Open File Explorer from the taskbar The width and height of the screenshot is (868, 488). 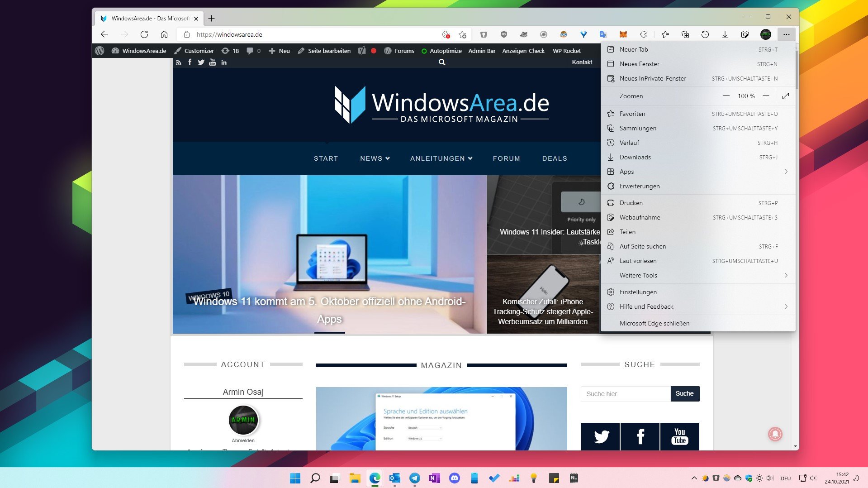coord(355,478)
